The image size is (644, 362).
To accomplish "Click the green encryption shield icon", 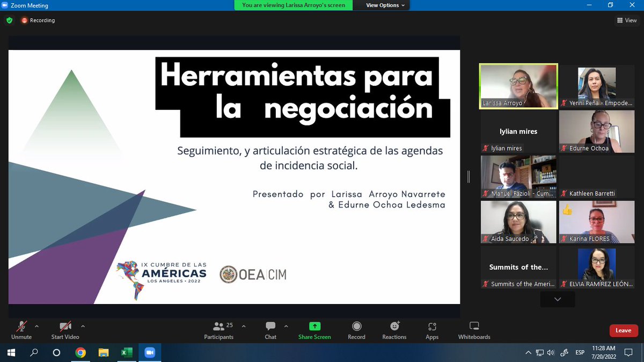I will click(x=9, y=20).
